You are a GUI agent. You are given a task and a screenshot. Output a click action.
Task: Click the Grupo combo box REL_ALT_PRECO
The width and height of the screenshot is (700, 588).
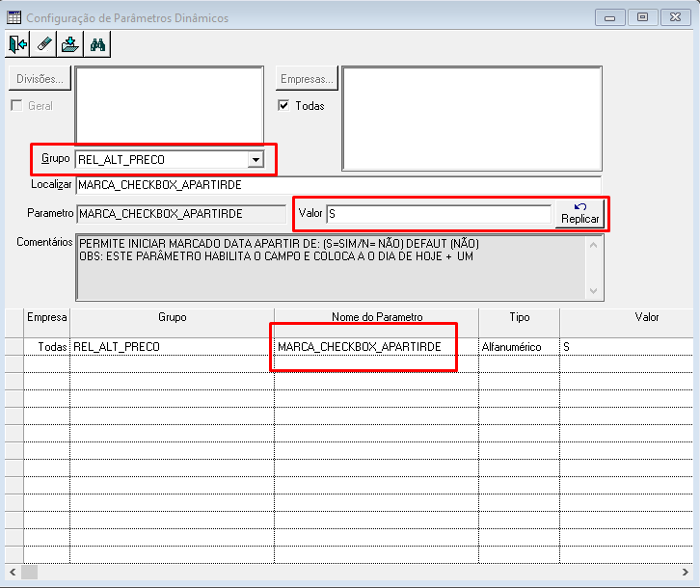[170, 160]
